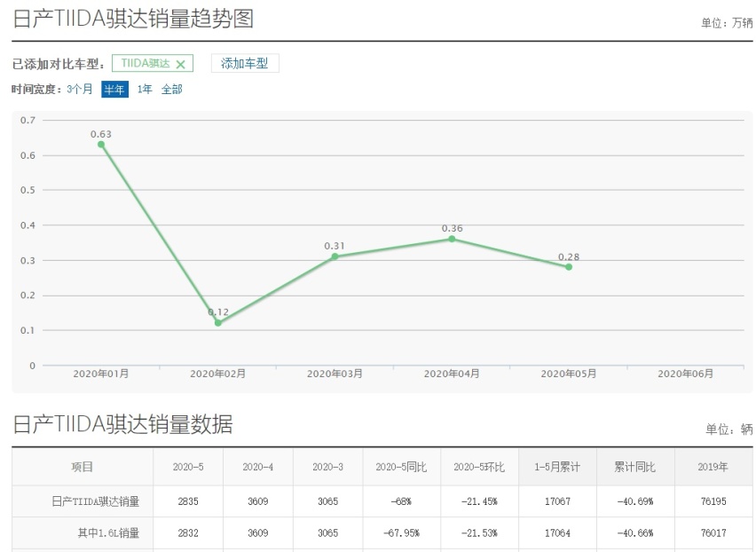Click the 17067 cumulative cell
This screenshot has width=756, height=552.
(x=557, y=501)
